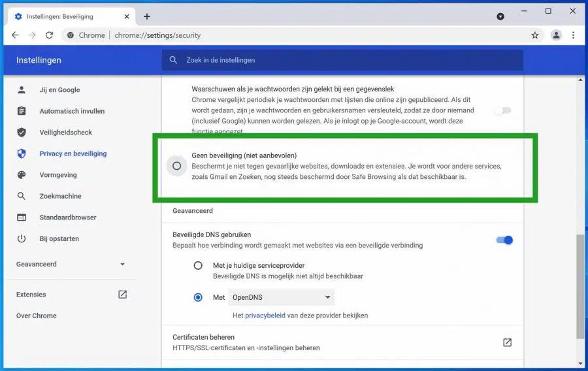Click the external link icon next to Extensies
Image resolution: width=588 pixels, height=371 pixels.
click(x=122, y=295)
